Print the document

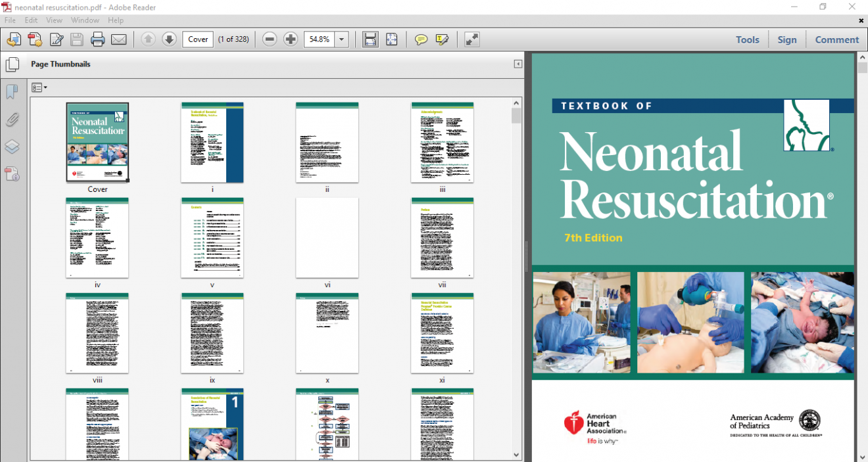[x=97, y=39]
